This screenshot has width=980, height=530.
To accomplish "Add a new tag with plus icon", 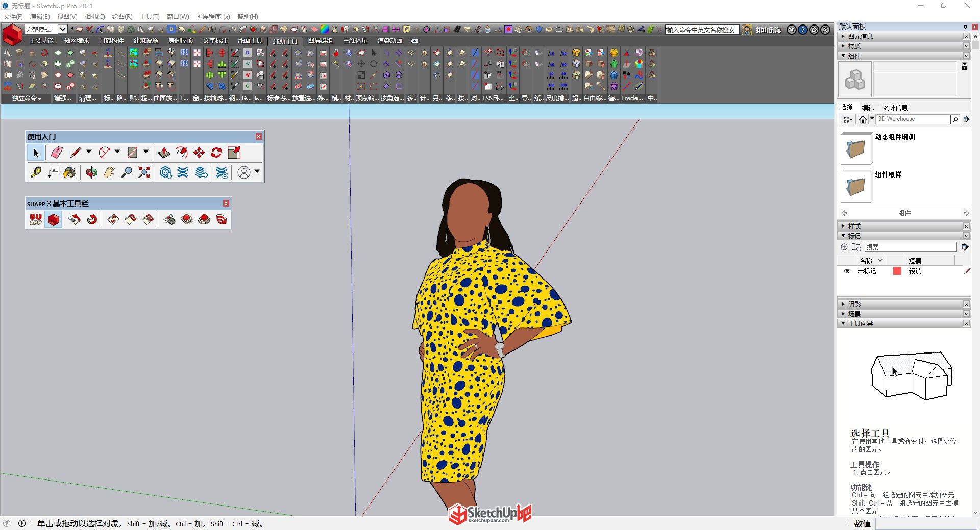I will pyautogui.click(x=844, y=247).
